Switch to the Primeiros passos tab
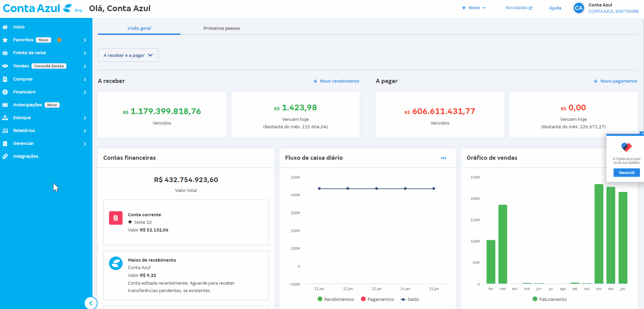644x309 pixels. pyautogui.click(x=222, y=28)
